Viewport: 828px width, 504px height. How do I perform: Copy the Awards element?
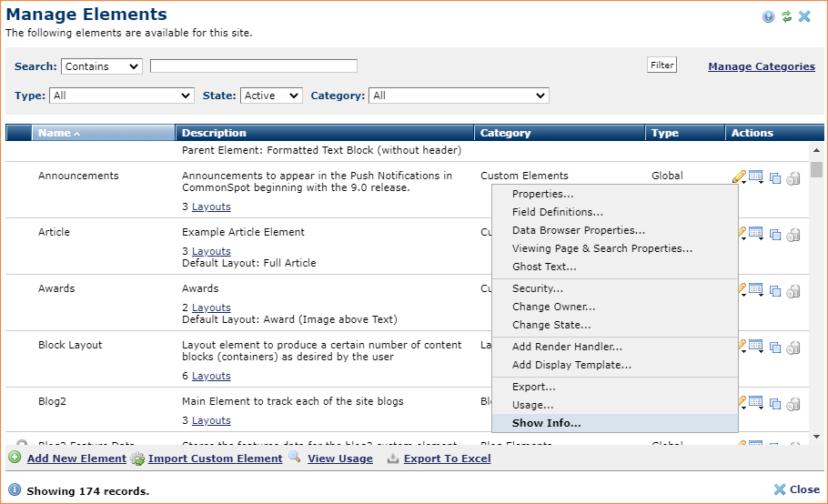click(x=775, y=291)
